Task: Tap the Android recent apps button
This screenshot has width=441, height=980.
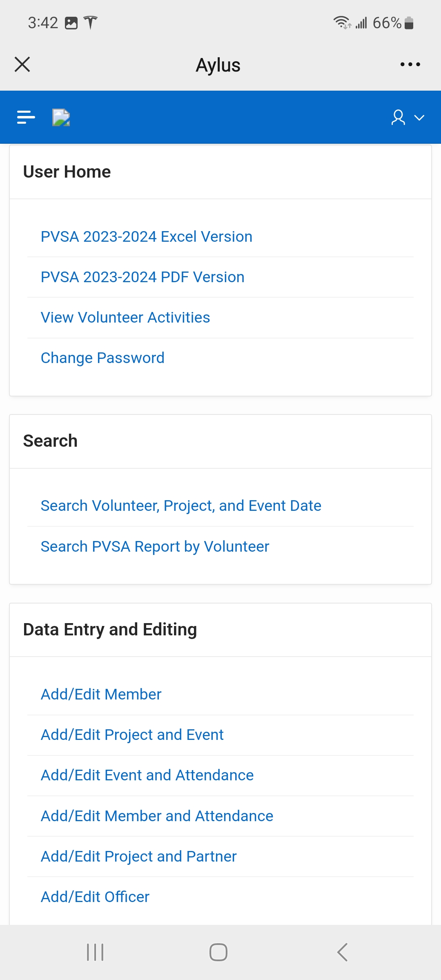Action: pyautogui.click(x=95, y=952)
